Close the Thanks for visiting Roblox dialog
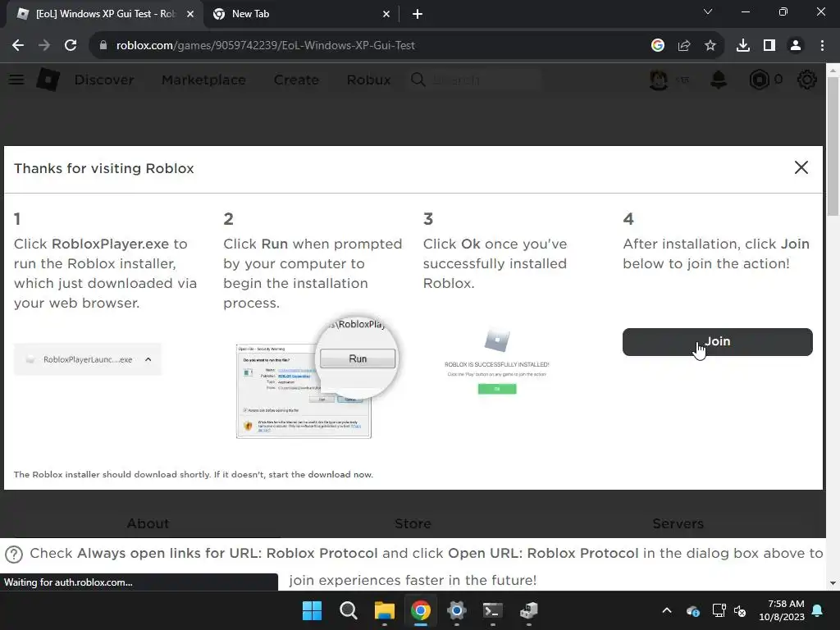Image resolution: width=840 pixels, height=630 pixels. click(801, 167)
